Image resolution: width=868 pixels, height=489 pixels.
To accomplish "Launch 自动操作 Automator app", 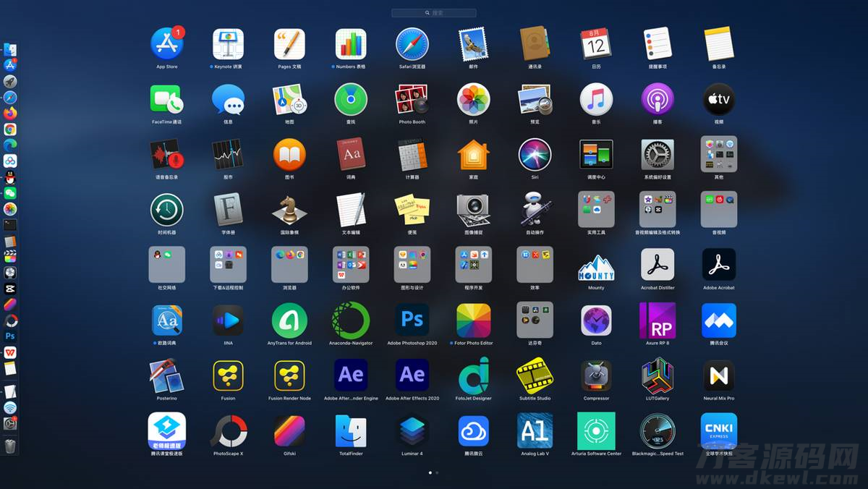I will (535, 211).
